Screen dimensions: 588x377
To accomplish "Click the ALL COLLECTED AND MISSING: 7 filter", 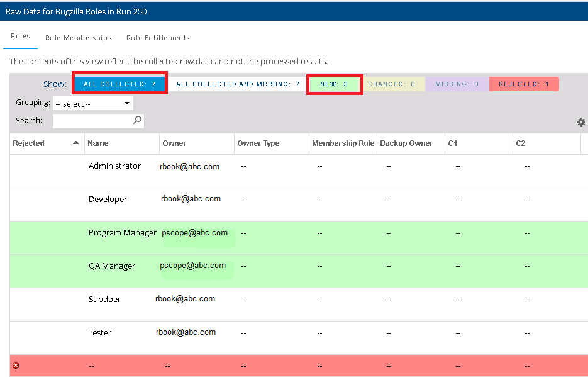I will 237,83.
